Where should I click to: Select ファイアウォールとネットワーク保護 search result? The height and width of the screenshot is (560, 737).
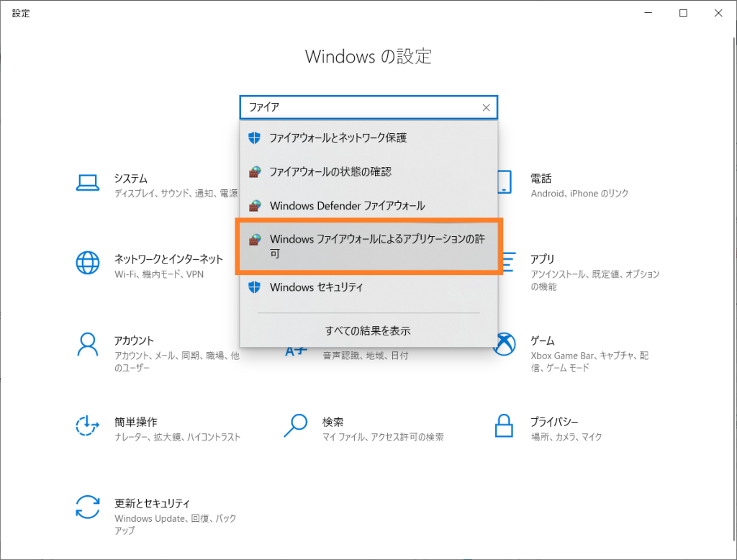click(x=368, y=137)
